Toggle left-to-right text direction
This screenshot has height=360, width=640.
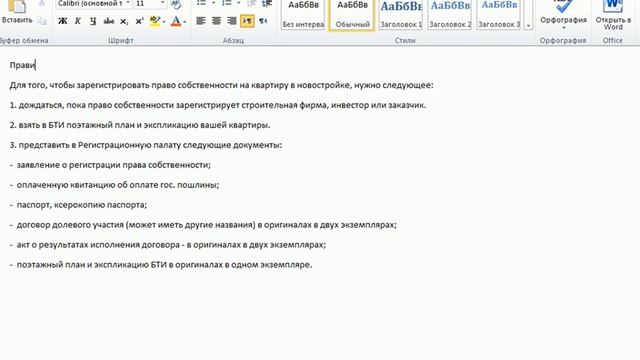click(x=247, y=21)
